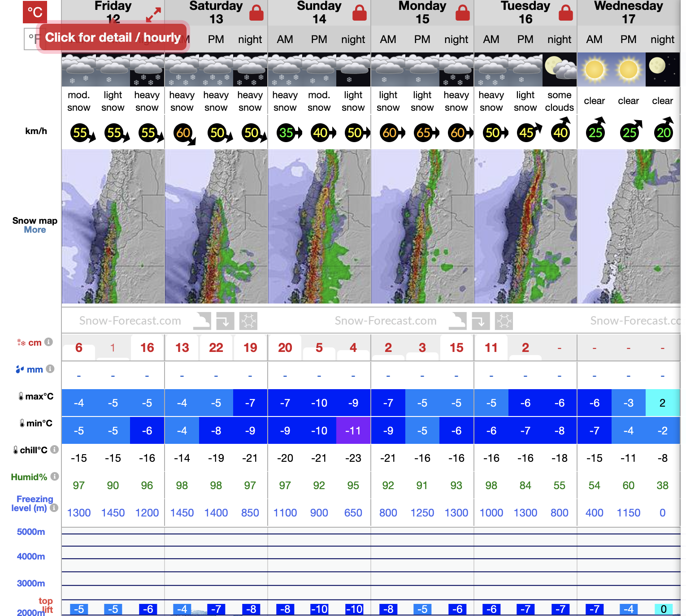Select Tuesday AM humidity value 98
The width and height of the screenshot is (686, 616).
pyautogui.click(x=491, y=486)
